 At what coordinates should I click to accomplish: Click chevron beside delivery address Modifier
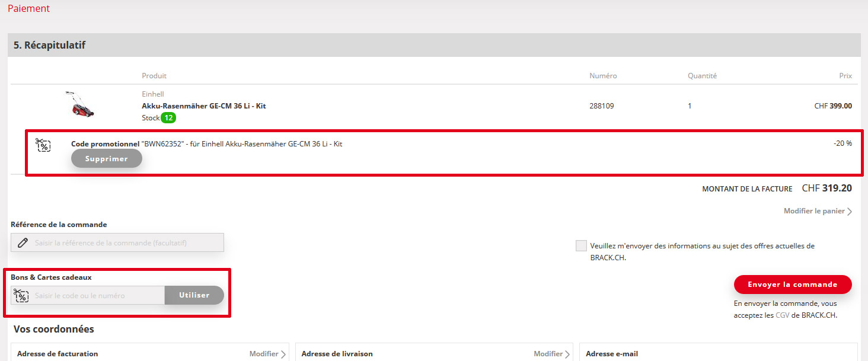click(x=567, y=354)
